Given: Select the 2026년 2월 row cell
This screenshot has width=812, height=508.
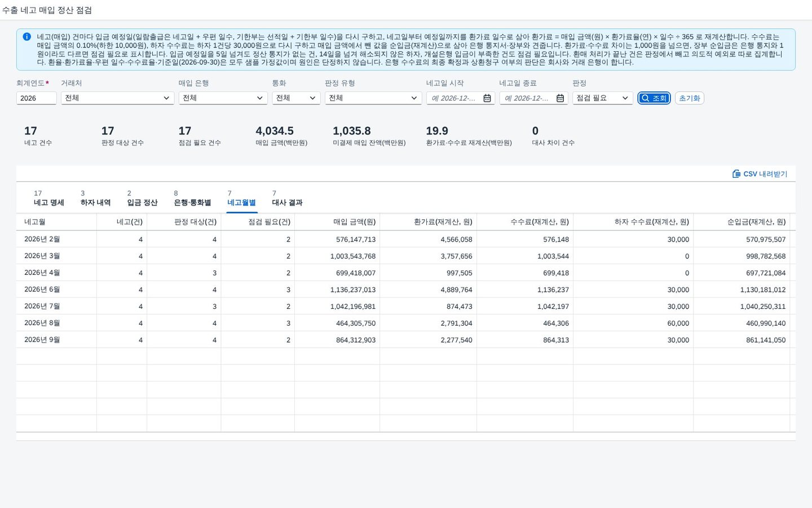Looking at the screenshot, I should 56,239.
